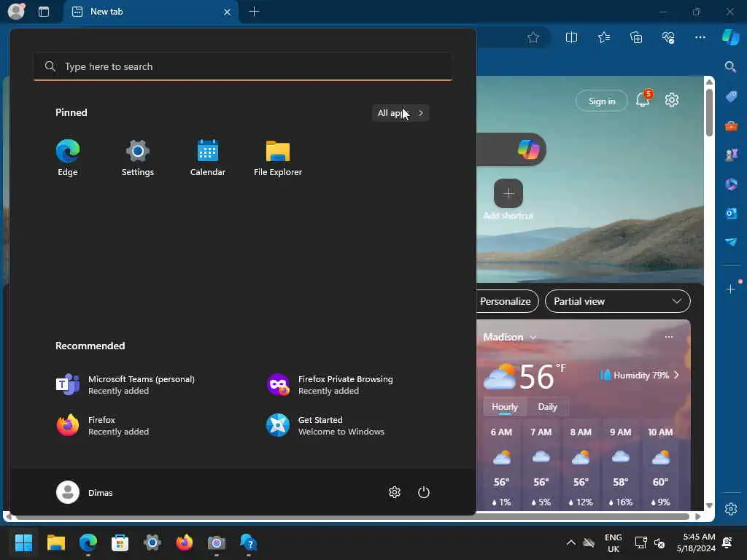Open volume muted tray icon
Viewport: 747px width, 560px height.
coord(659,542)
